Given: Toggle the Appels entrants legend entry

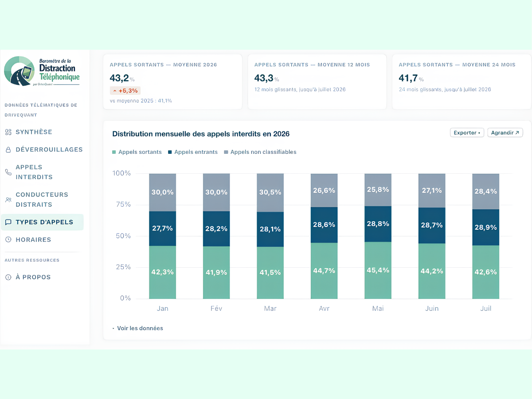Looking at the screenshot, I should pos(193,152).
